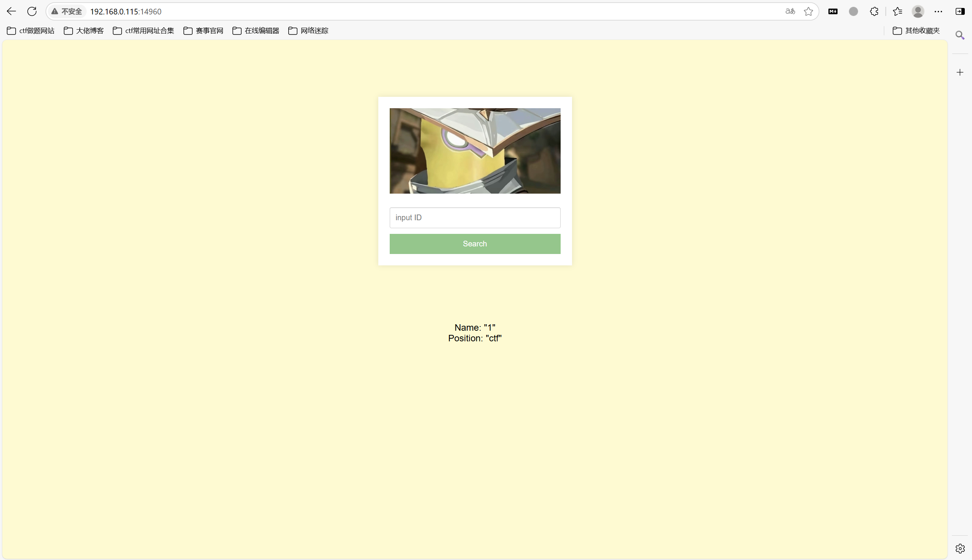This screenshot has height=560, width=972.
Task: Open sidebar settings gear icon
Action: (960, 549)
